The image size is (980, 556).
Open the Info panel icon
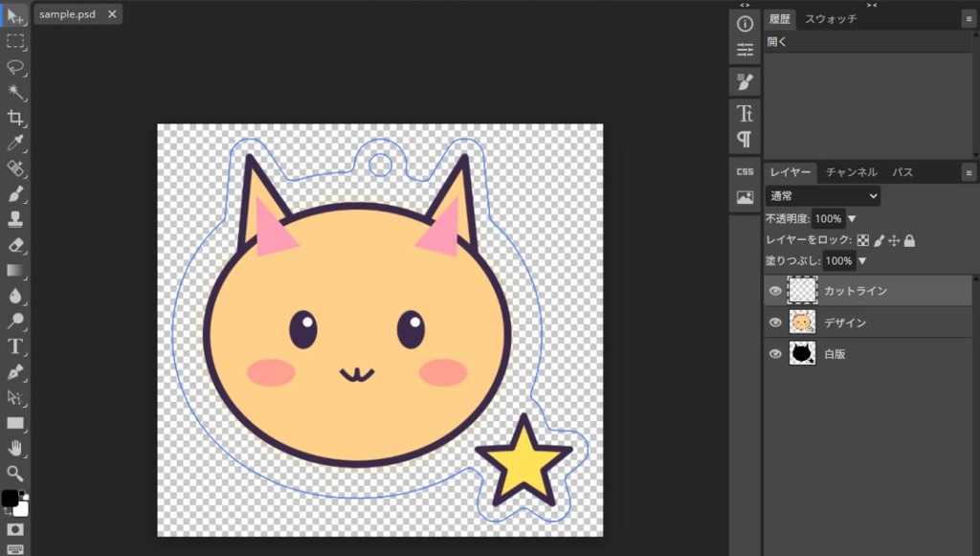[745, 24]
